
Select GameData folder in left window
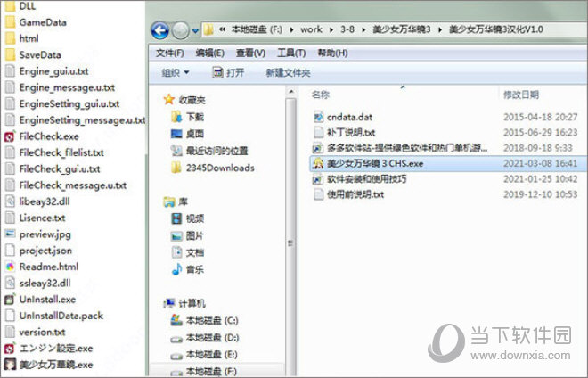[36, 22]
